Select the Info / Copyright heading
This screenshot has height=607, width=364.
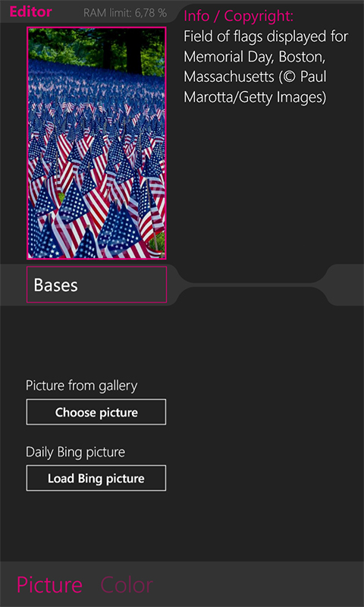pos(238,16)
